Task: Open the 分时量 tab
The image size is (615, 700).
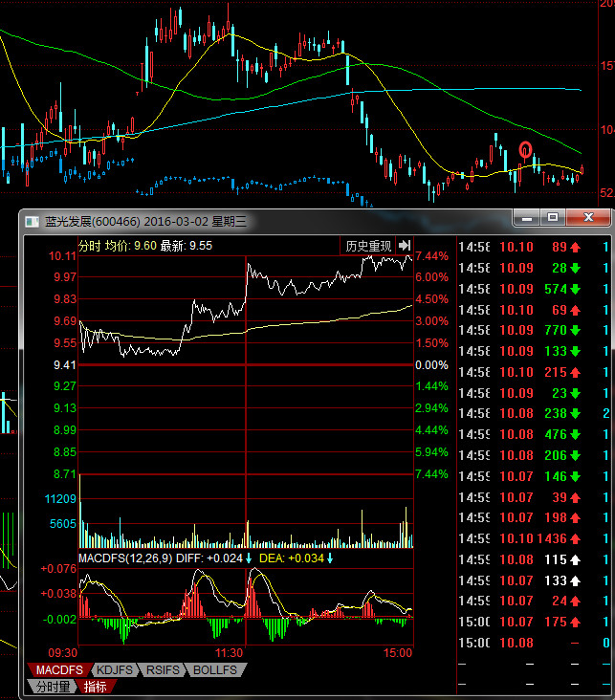Action: click(53, 687)
